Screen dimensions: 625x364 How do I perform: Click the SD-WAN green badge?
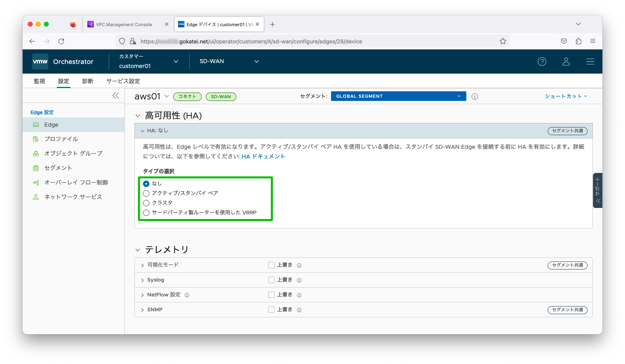click(221, 97)
